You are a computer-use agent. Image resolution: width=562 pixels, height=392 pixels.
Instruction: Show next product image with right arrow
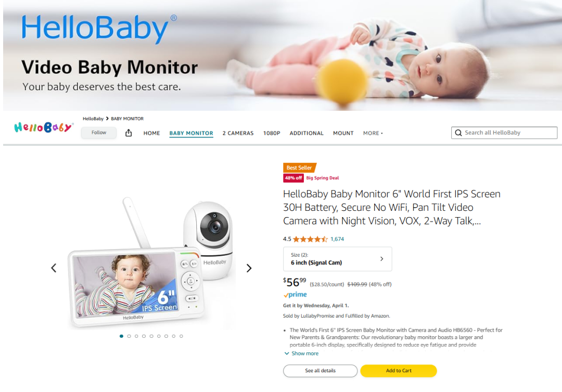[x=249, y=268]
